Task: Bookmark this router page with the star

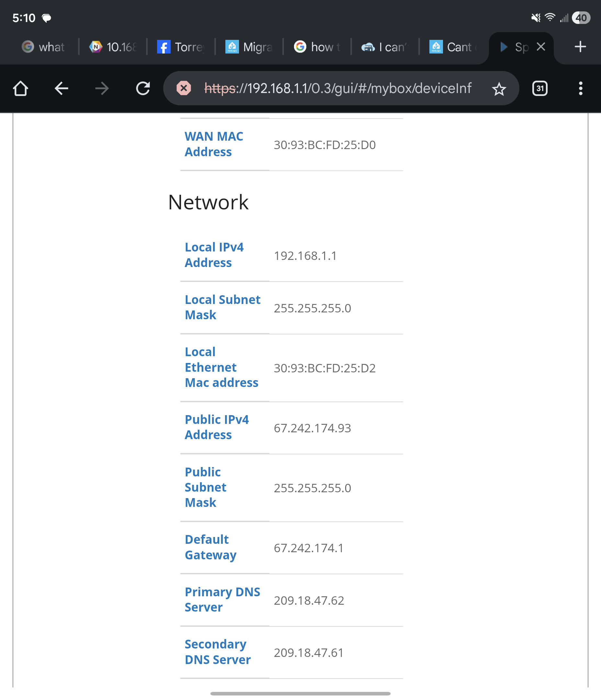Action: [x=499, y=88]
